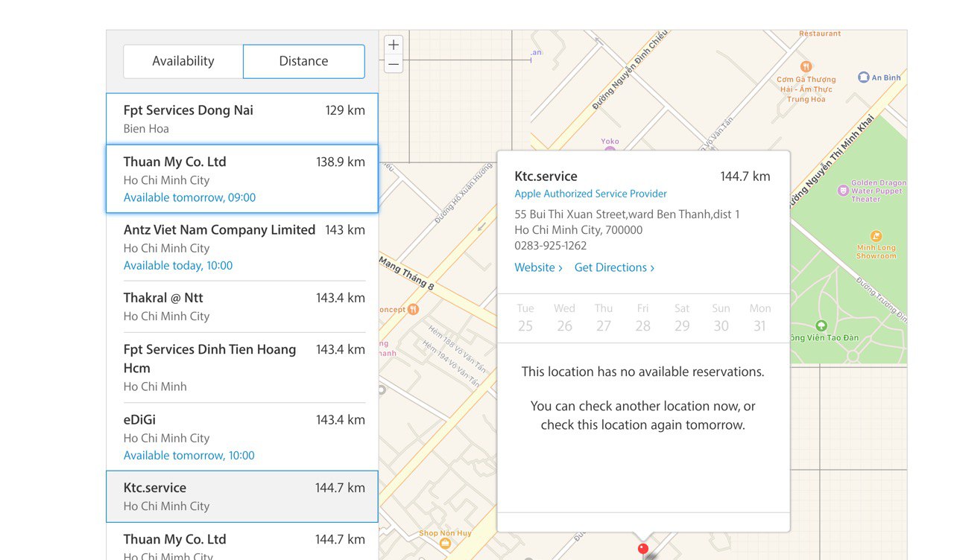The width and height of the screenshot is (954, 560).
Task: Select Thuan My Co. Ltd at 138.9 km
Action: 242,179
